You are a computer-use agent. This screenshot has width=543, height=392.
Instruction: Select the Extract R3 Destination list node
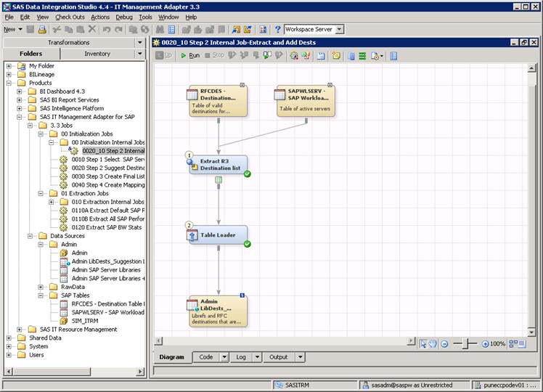pos(218,165)
